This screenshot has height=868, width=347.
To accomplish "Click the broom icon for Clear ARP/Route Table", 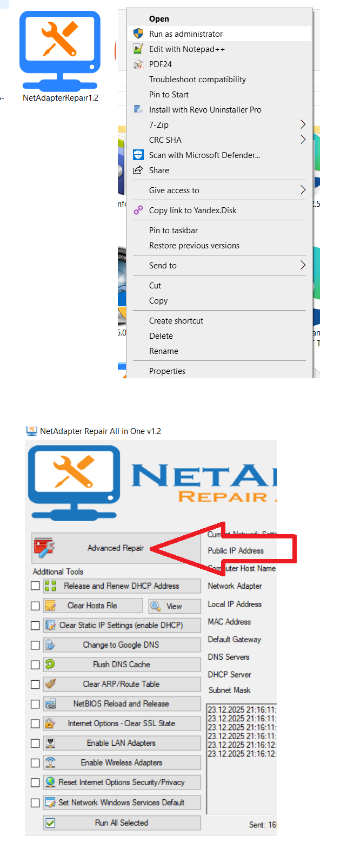I will [50, 683].
